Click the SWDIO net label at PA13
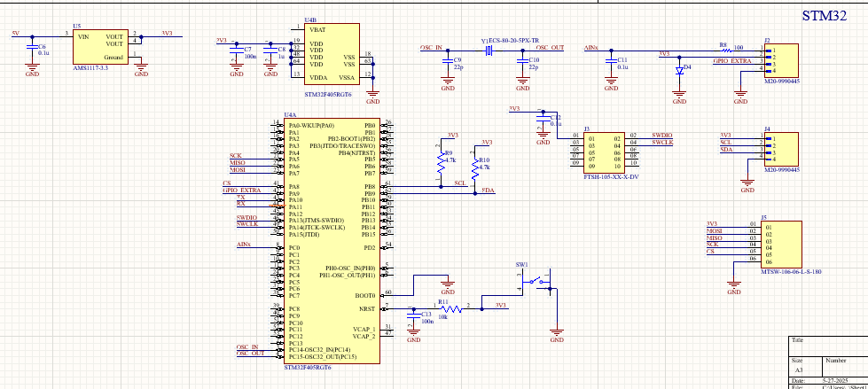 (246, 217)
